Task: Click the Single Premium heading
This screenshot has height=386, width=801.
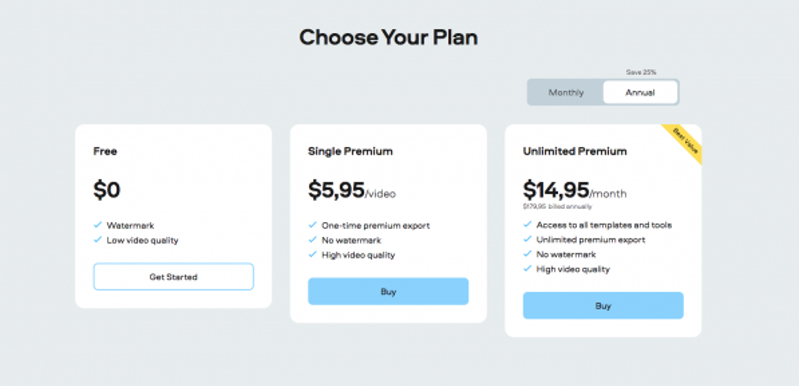Action: 350,151
